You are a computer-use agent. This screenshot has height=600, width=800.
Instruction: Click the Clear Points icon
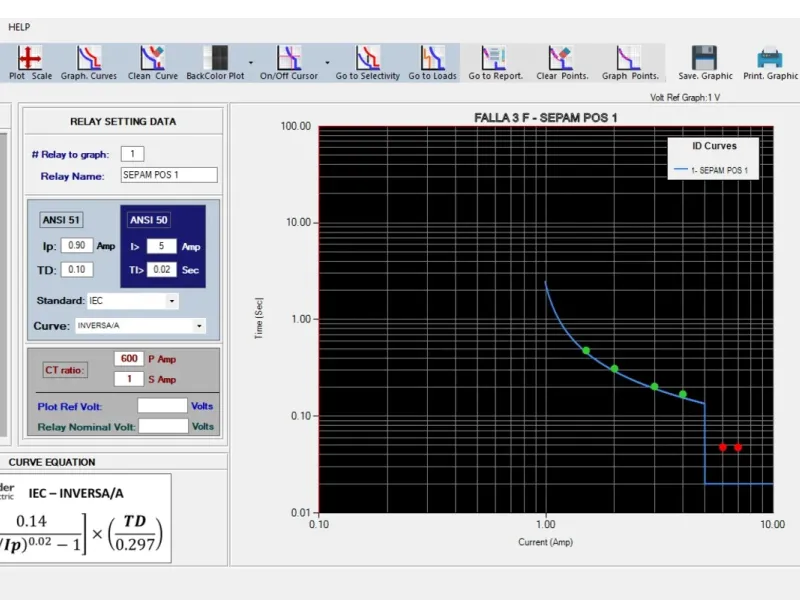click(560, 58)
